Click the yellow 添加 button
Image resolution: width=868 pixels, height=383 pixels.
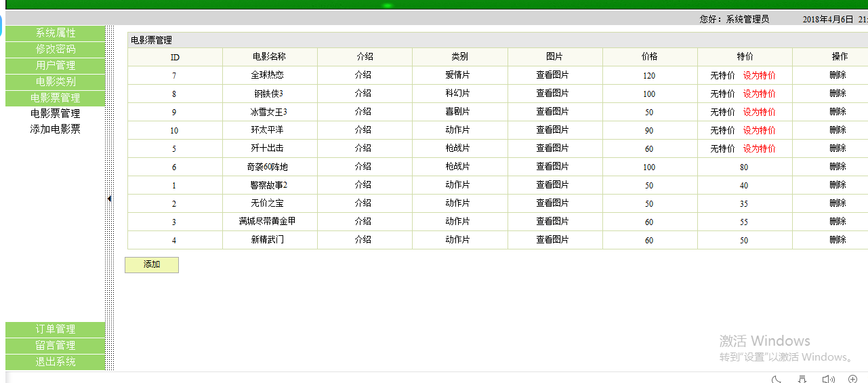pos(152,265)
